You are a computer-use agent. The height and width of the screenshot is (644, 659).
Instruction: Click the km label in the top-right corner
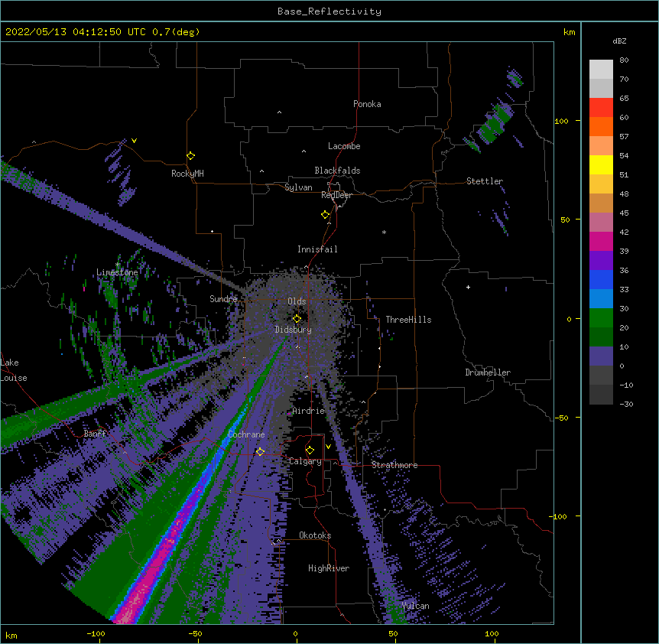coord(569,32)
